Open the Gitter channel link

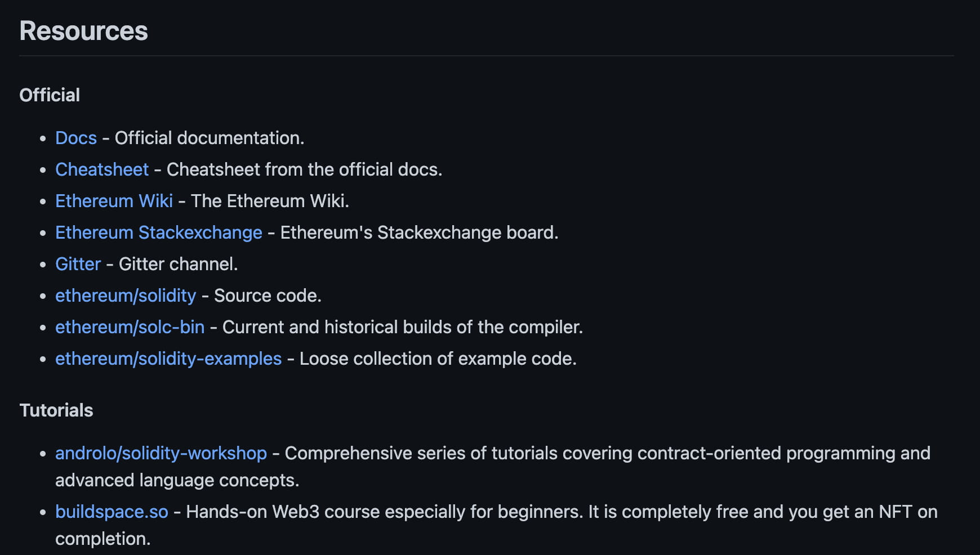pyautogui.click(x=78, y=264)
